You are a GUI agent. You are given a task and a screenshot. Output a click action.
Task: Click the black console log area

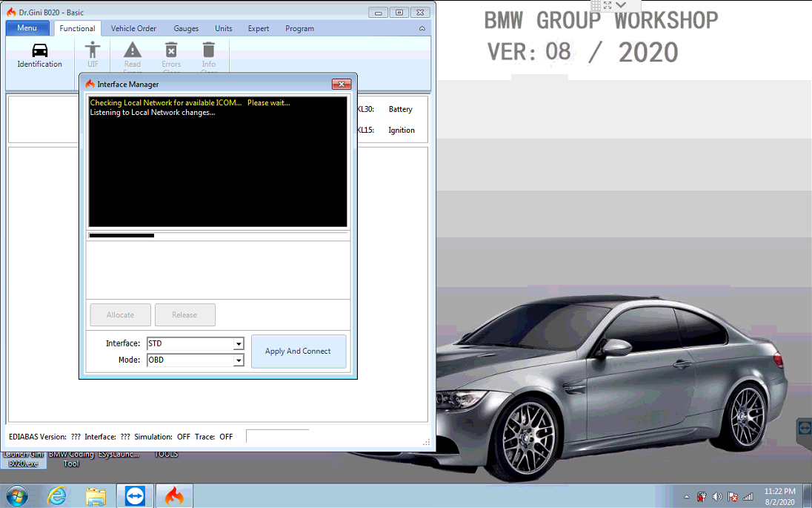click(218, 162)
